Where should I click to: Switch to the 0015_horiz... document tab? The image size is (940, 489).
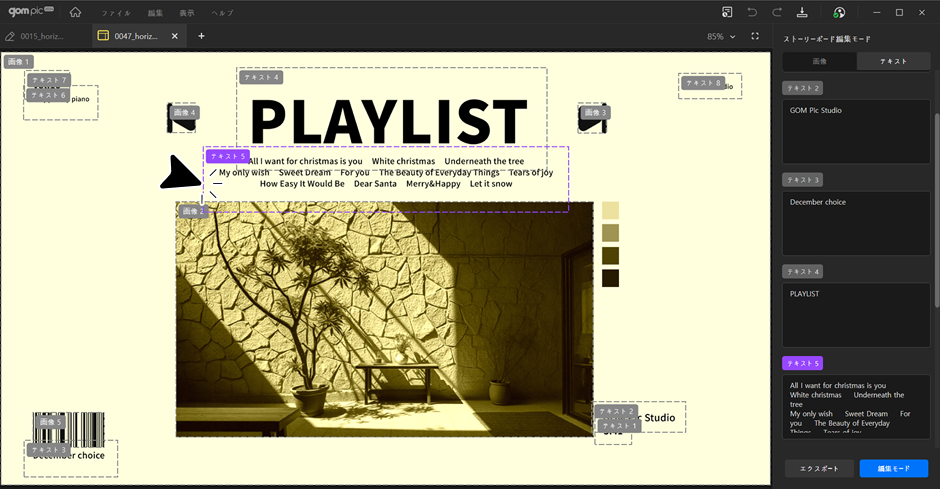click(x=40, y=36)
